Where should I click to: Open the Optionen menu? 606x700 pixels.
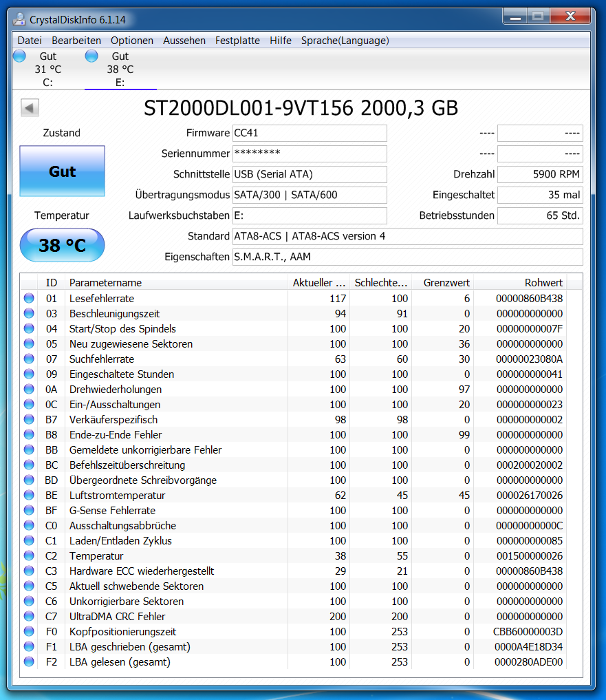point(132,41)
